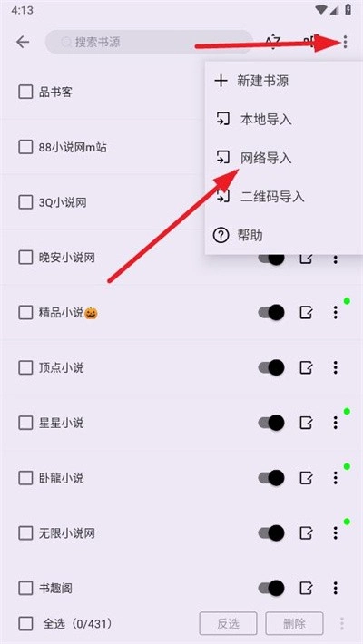Click the 删除 button
This screenshot has width=363, height=644.
click(x=294, y=623)
